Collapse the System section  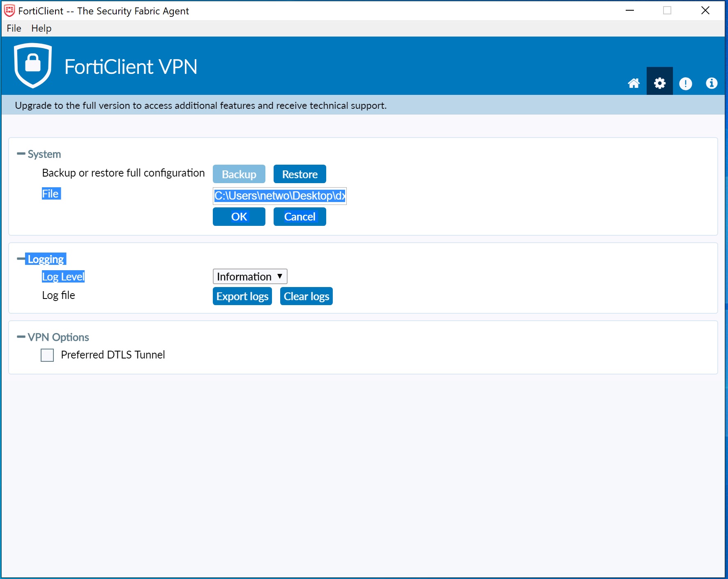pyautogui.click(x=21, y=154)
